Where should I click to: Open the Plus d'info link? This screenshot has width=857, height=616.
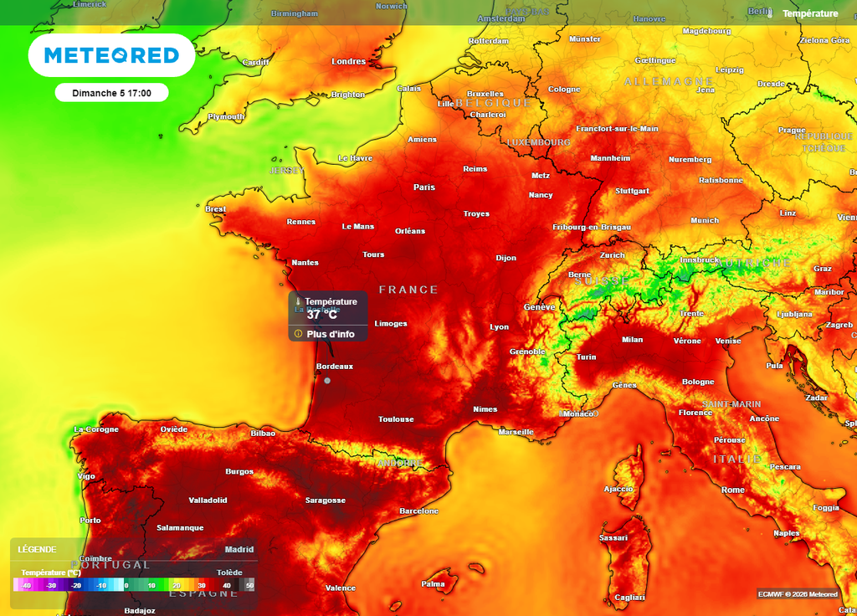coord(330,334)
